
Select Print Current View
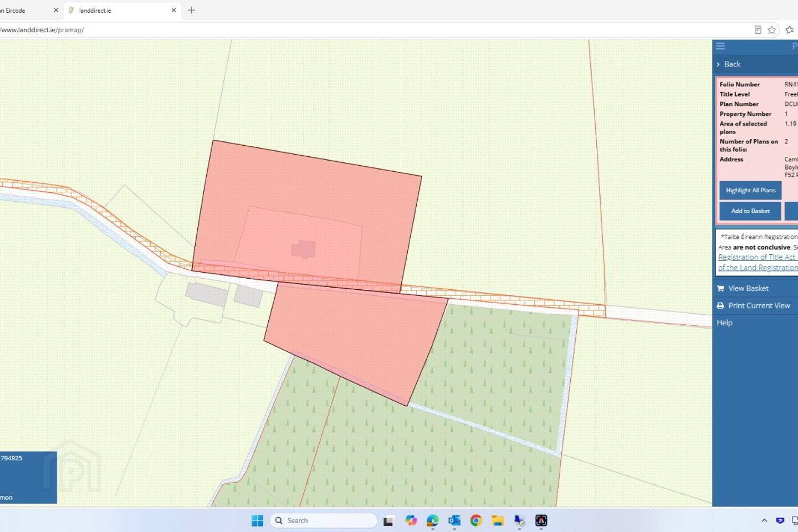[x=759, y=305]
